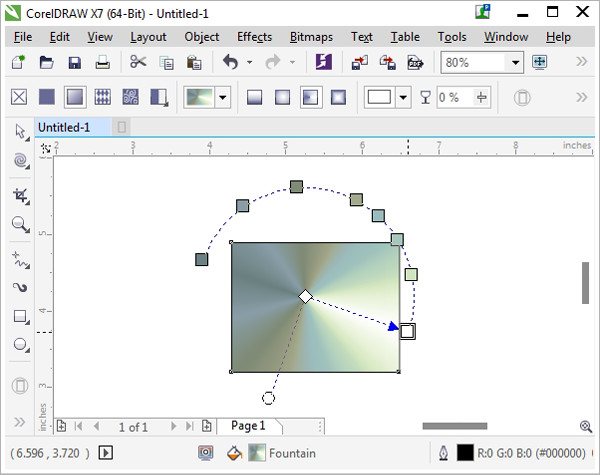Select the Ellipse tool
The image size is (600, 475).
[21, 345]
